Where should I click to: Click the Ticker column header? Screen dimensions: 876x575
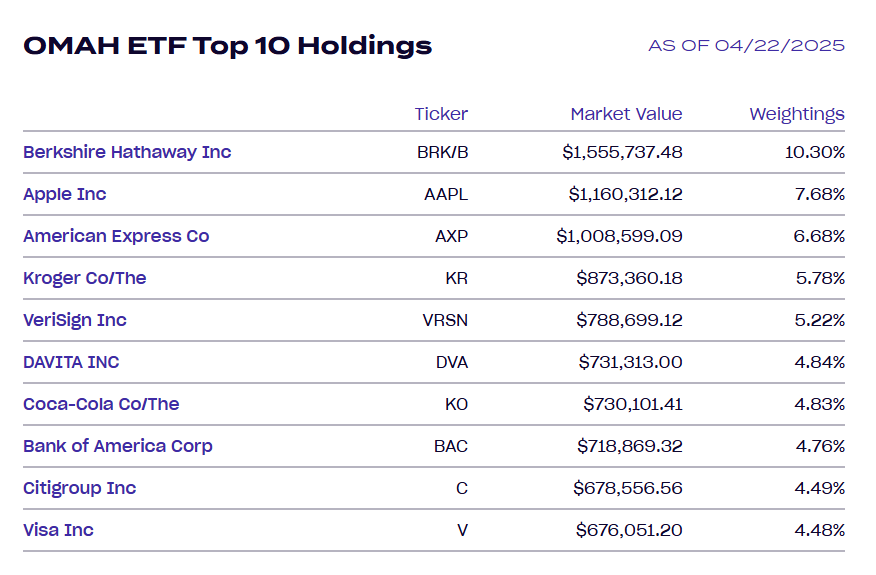coord(441,114)
